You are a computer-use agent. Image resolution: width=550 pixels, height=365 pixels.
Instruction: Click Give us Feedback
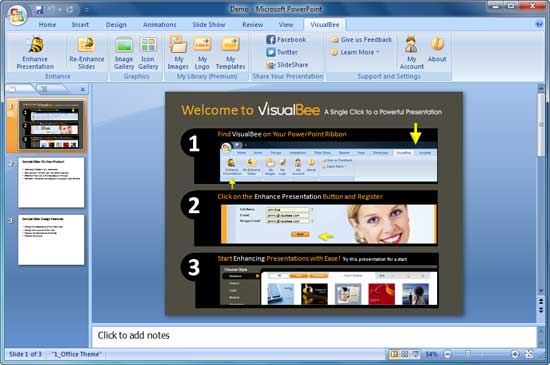click(x=361, y=40)
